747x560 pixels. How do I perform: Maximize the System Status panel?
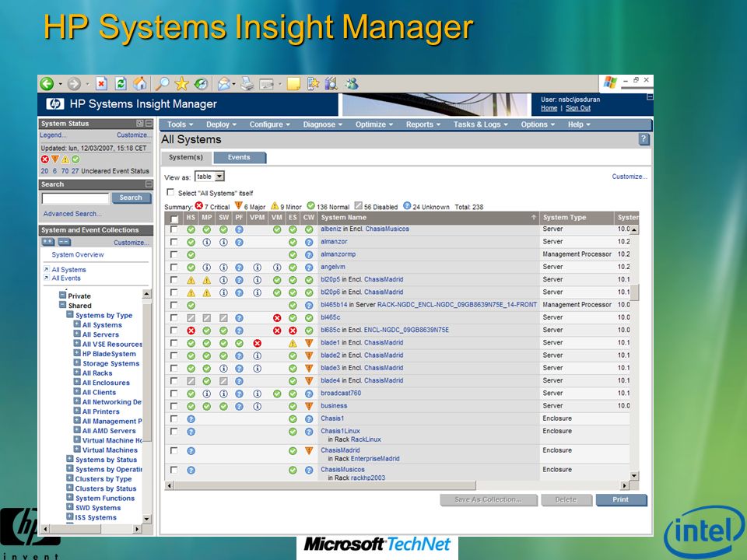click(139, 124)
